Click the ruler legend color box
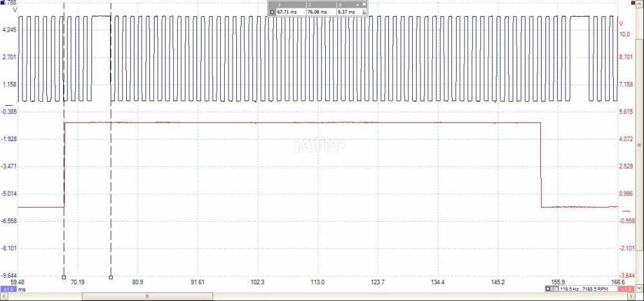This screenshot has height=301, width=644. (272, 12)
